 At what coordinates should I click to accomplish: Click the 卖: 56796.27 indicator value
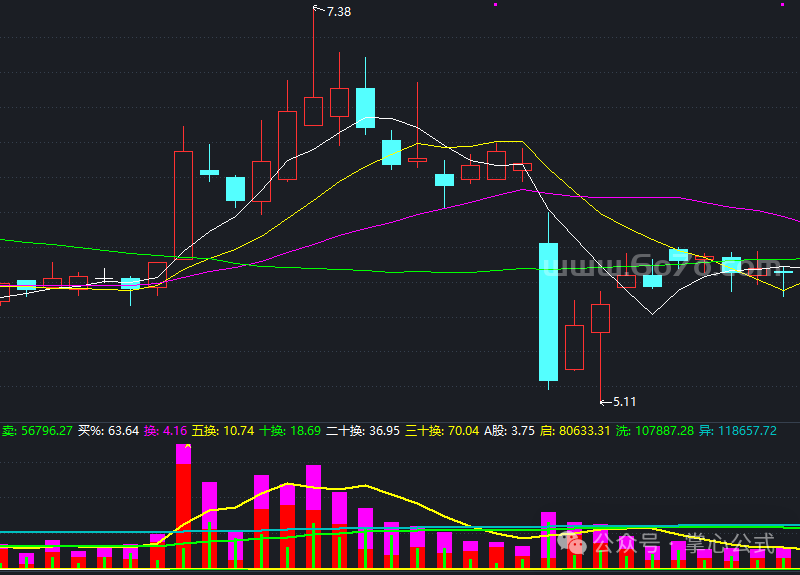tap(37, 431)
